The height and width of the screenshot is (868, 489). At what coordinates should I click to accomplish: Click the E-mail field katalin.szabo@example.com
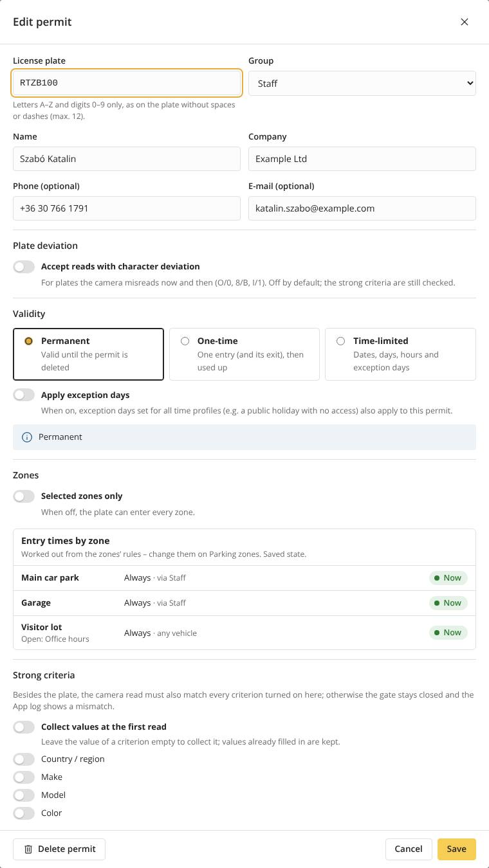[362, 208]
